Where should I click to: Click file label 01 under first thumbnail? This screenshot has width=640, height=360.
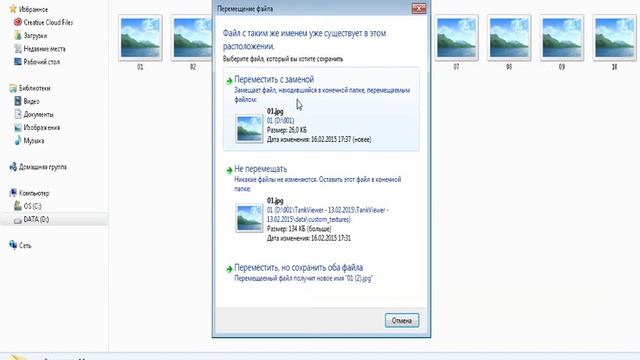140,67
